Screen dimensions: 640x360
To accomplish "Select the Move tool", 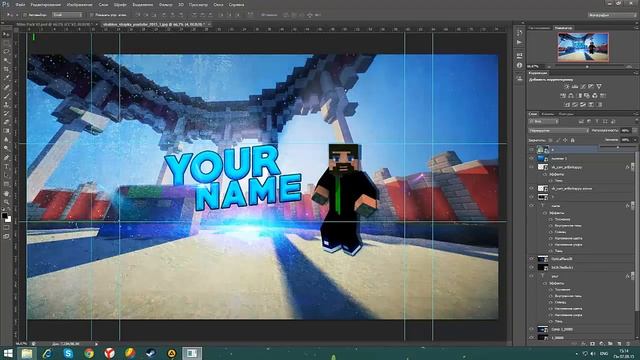I will (6, 34).
